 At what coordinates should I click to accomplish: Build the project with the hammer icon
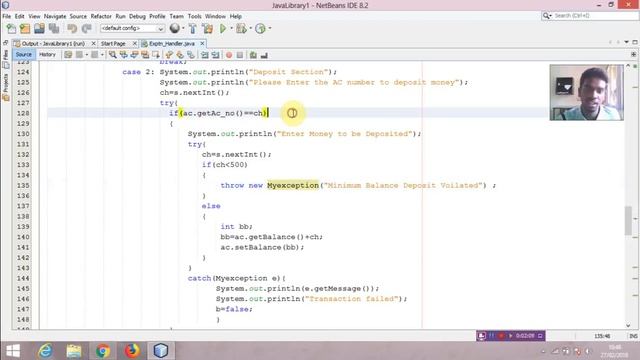point(193,29)
